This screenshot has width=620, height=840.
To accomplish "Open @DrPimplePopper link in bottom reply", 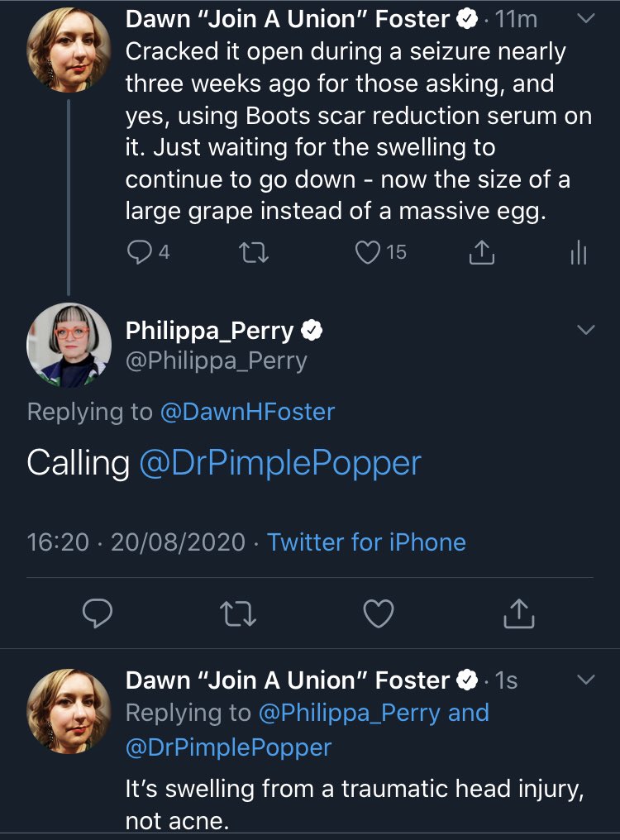I will (x=228, y=747).
